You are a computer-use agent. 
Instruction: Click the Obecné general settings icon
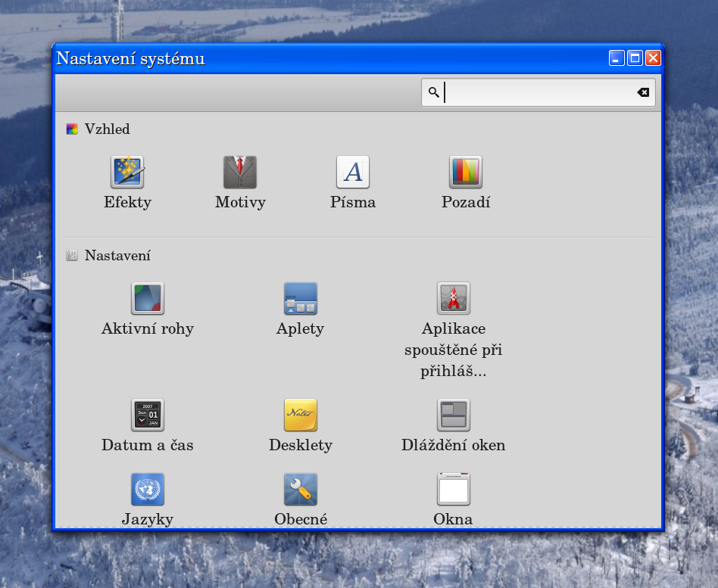[301, 490]
